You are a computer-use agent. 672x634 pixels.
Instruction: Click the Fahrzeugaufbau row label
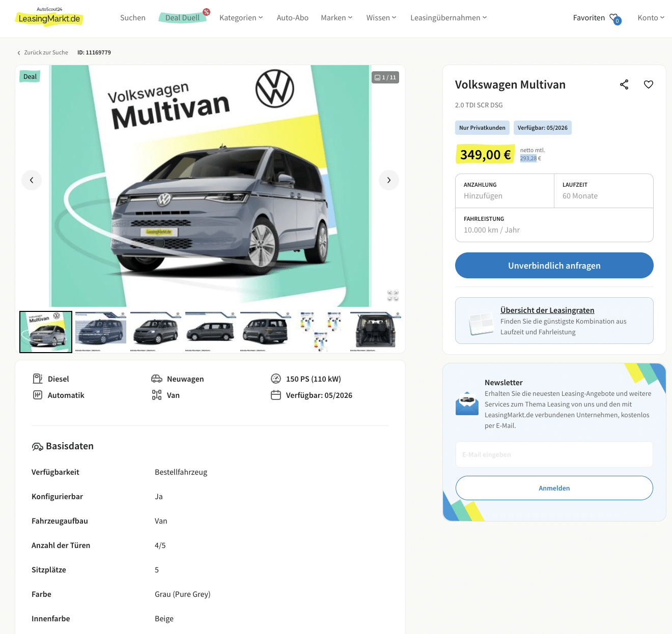point(60,521)
